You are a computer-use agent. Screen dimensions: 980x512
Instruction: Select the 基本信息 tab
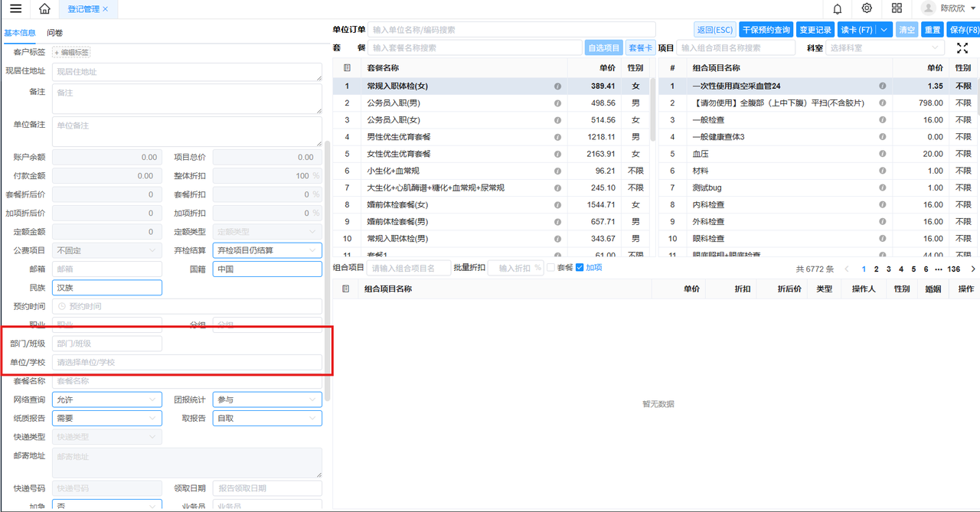tap(20, 33)
